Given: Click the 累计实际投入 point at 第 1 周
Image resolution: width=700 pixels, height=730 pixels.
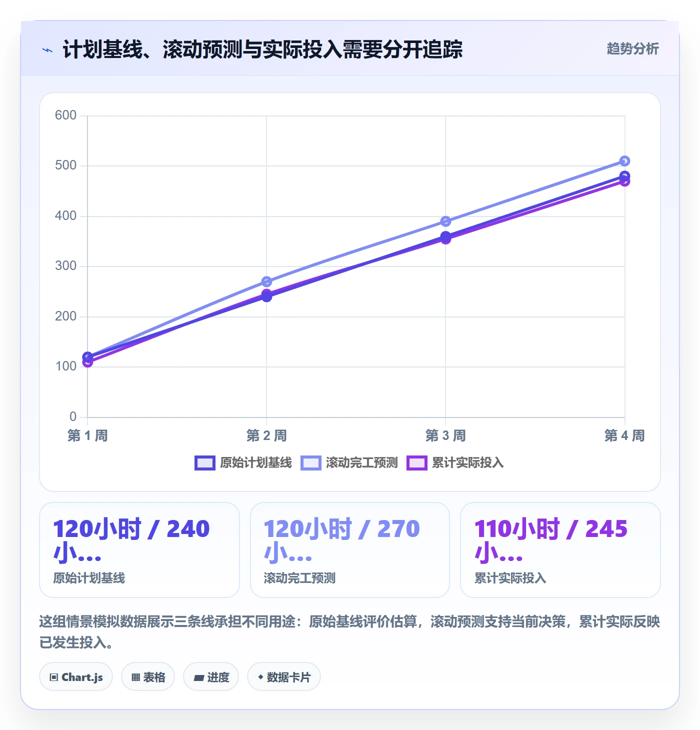Looking at the screenshot, I should (87, 362).
